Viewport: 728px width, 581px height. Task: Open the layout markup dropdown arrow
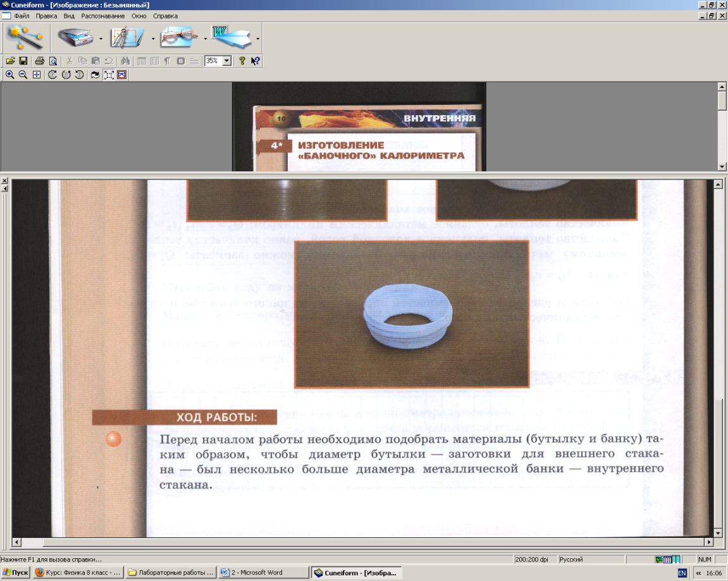[x=153, y=39]
